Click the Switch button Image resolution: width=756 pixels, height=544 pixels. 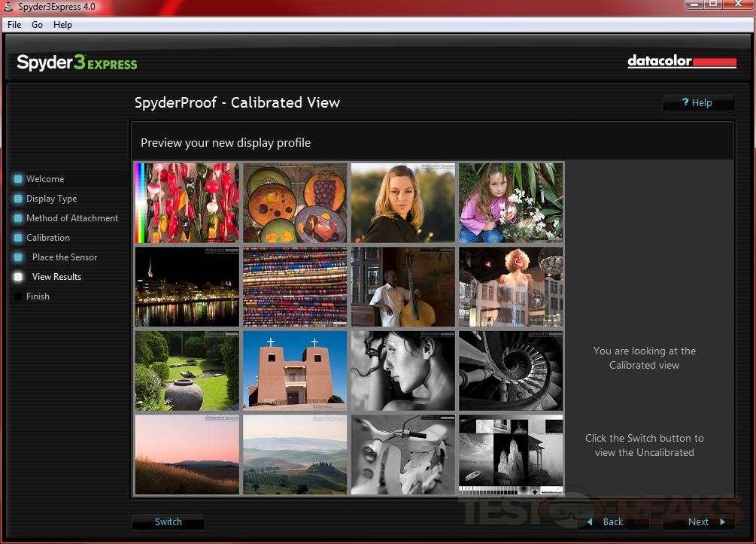tap(169, 522)
